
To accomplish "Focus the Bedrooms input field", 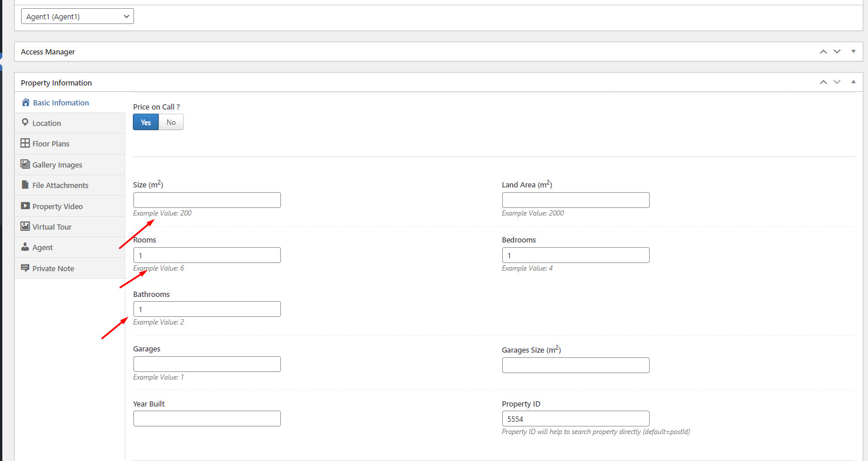I will coord(576,255).
